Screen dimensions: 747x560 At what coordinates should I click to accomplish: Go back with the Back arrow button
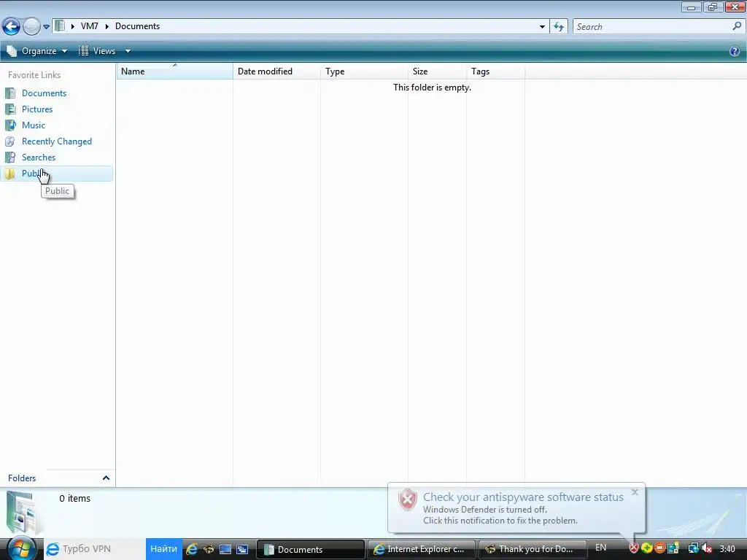coord(12,26)
